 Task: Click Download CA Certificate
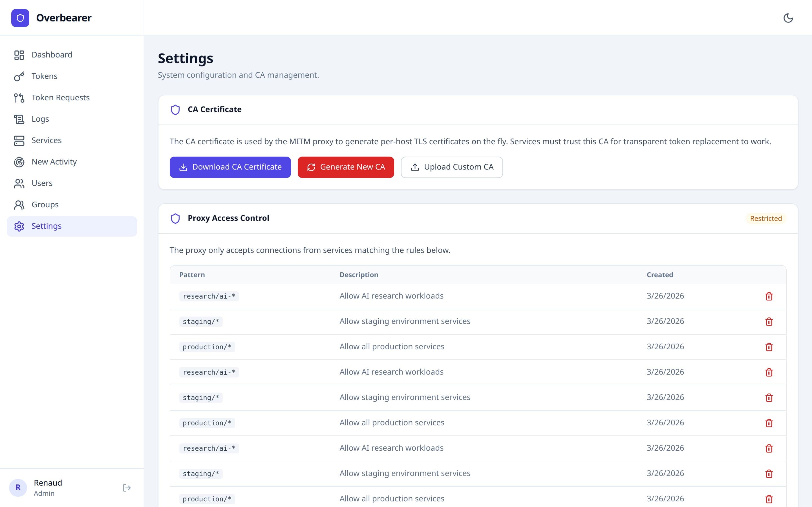click(230, 167)
